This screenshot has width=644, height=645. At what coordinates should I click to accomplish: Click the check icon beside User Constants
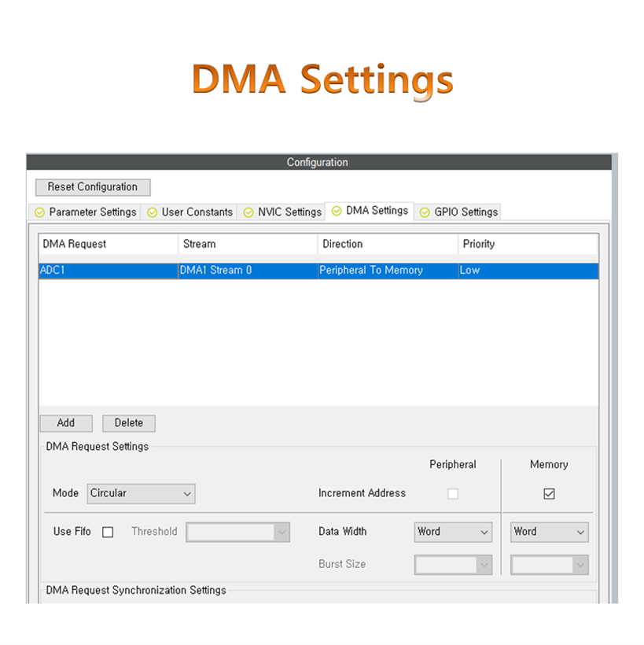(153, 212)
